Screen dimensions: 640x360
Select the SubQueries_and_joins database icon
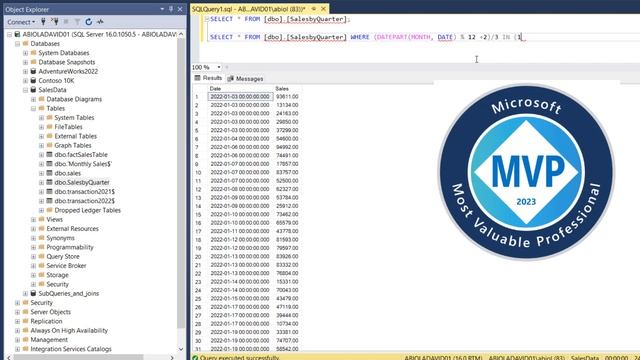click(x=33, y=293)
